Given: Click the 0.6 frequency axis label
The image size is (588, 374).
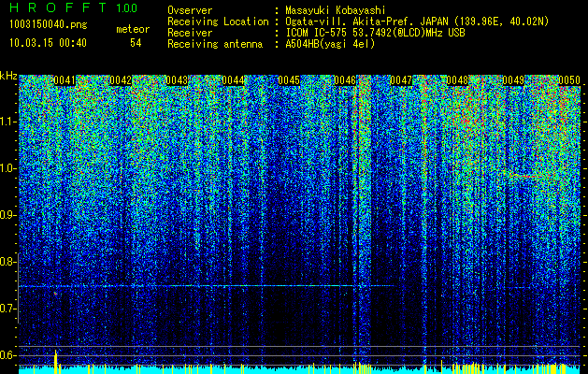Looking at the screenshot, I should click(x=7, y=355).
